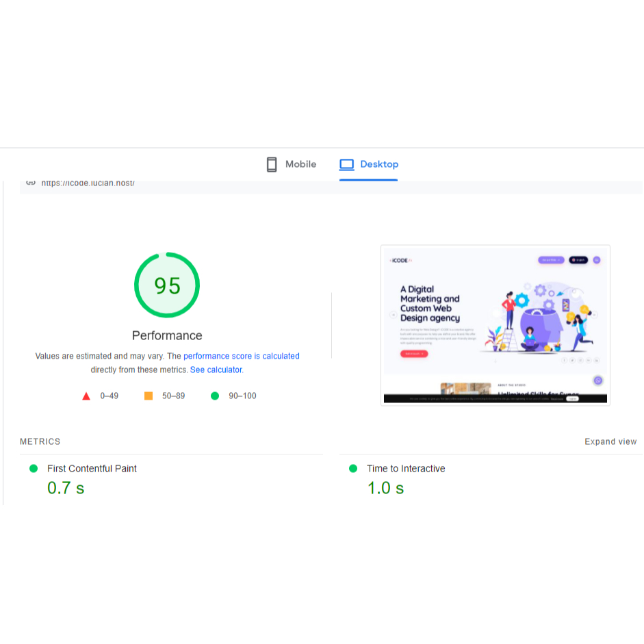Open the website screenshot thumbnail
Image resolution: width=644 pixels, height=644 pixels.
click(495, 325)
